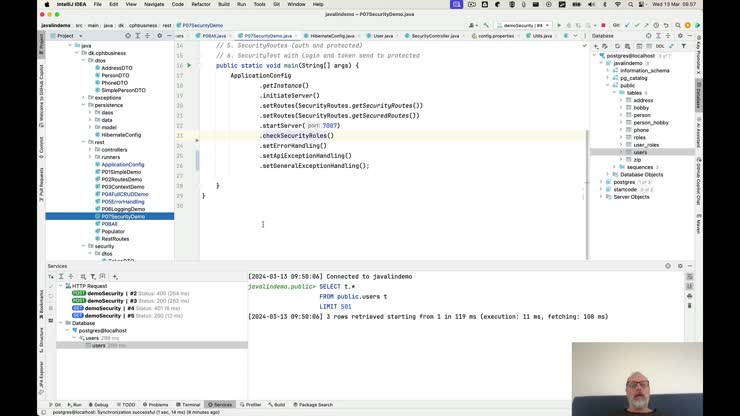Click the green Run button in the toolbar
The image size is (740, 416).
(557, 25)
